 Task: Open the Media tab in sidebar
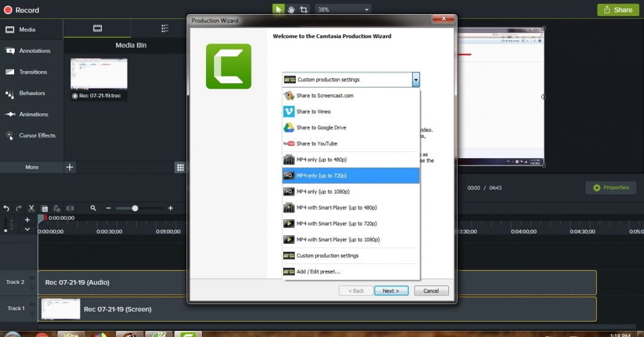(31, 29)
